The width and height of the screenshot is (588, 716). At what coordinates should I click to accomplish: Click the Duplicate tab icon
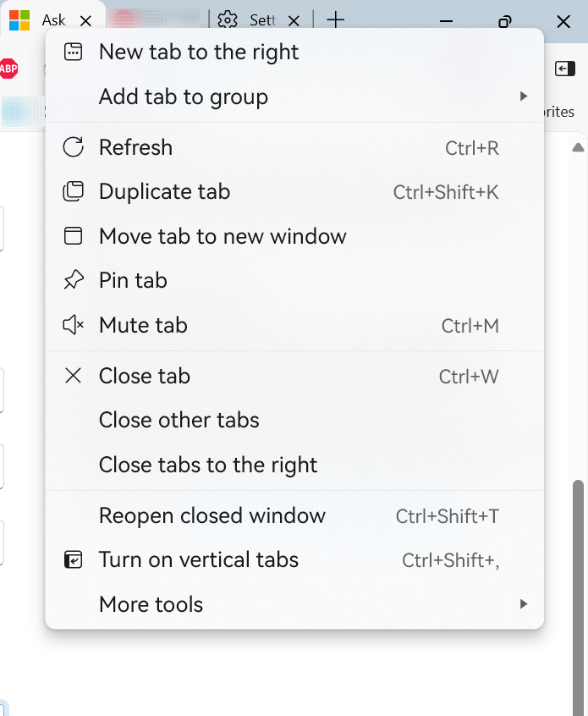(73, 192)
